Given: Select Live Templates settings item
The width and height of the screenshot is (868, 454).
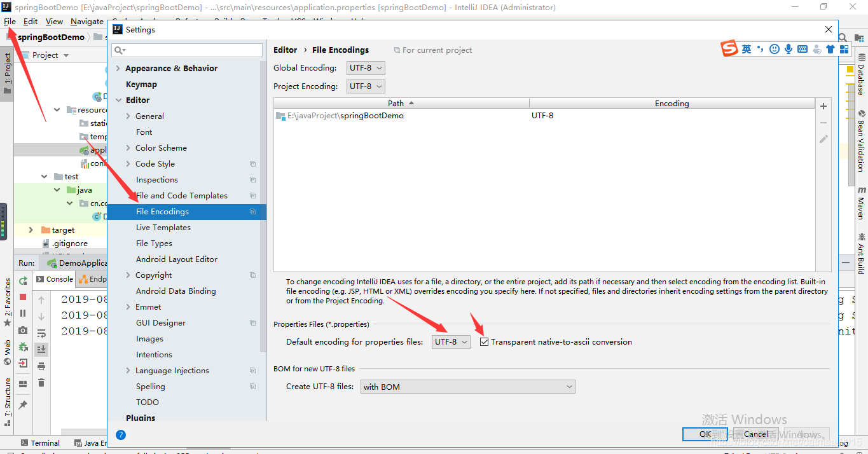Looking at the screenshot, I should tap(163, 228).
